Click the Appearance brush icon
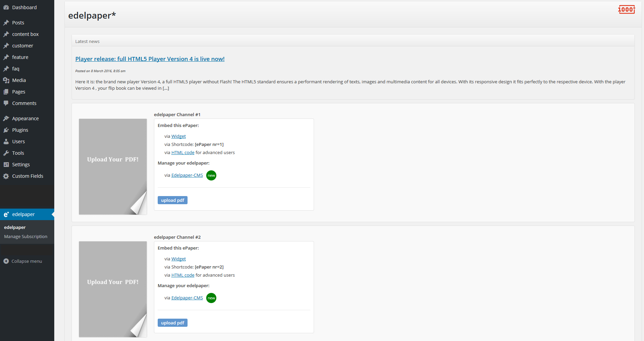 pyautogui.click(x=6, y=119)
